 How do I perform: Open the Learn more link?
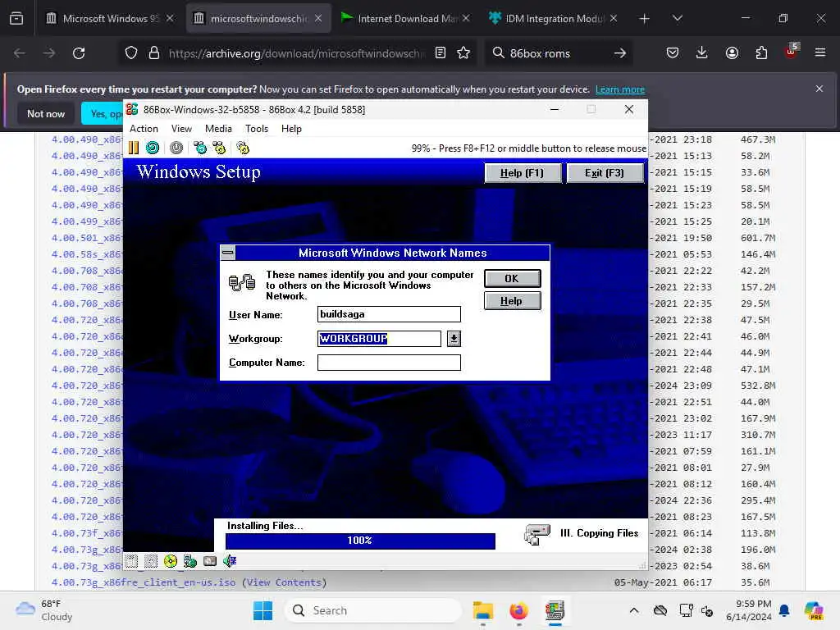620,89
